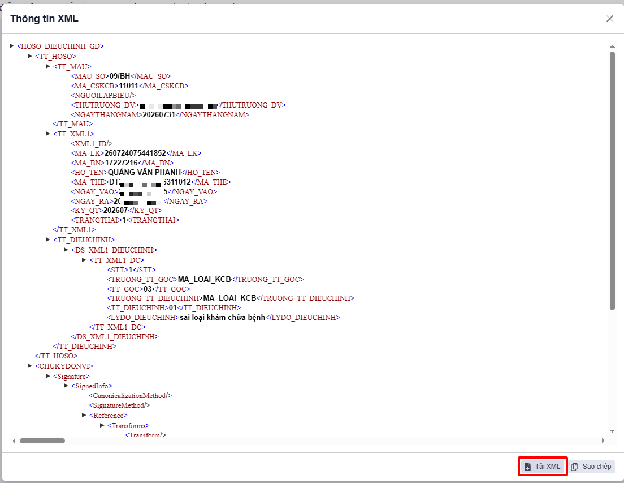Click the CanonicalizationMethod tag
The width and height of the screenshot is (624, 483).
[x=131, y=395]
